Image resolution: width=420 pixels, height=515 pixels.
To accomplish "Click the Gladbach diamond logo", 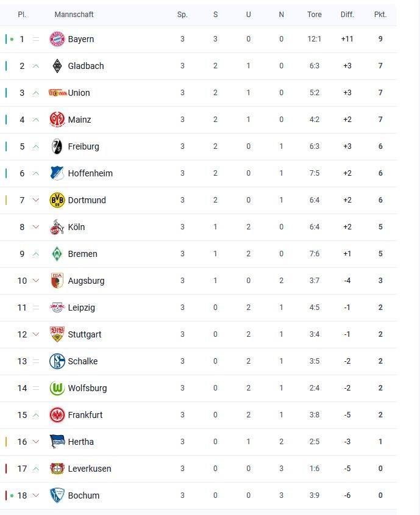I will click(57, 66).
